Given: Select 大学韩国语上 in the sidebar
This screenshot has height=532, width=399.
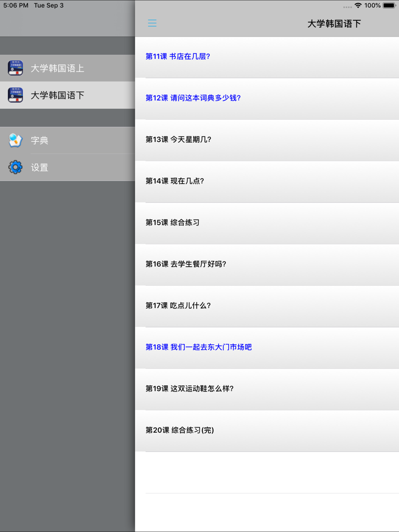Looking at the screenshot, I should [67, 68].
